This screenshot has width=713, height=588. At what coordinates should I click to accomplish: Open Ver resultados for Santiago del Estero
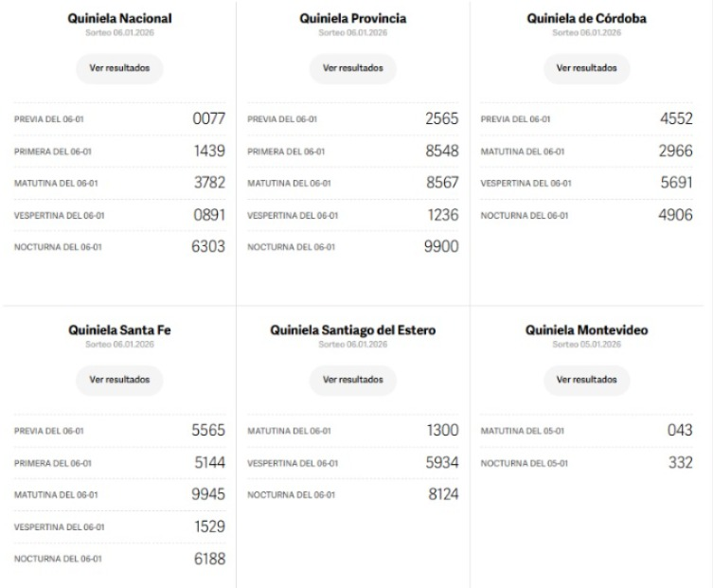[x=353, y=380]
